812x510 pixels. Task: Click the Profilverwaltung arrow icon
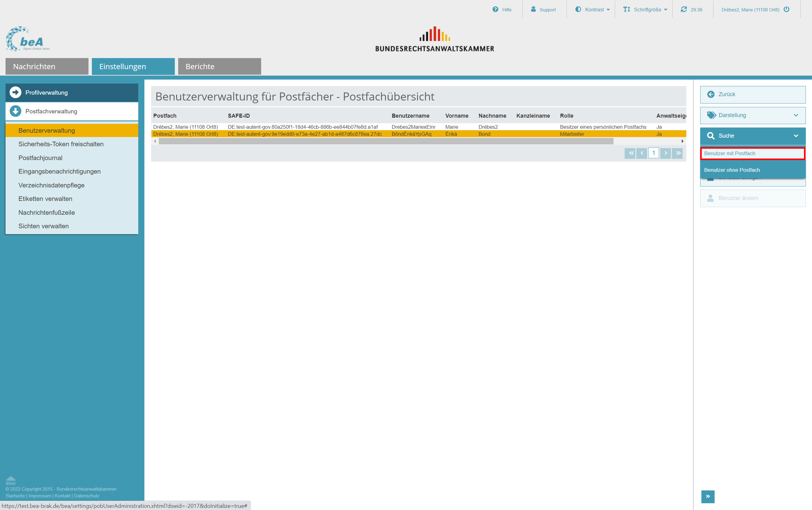[15, 92]
